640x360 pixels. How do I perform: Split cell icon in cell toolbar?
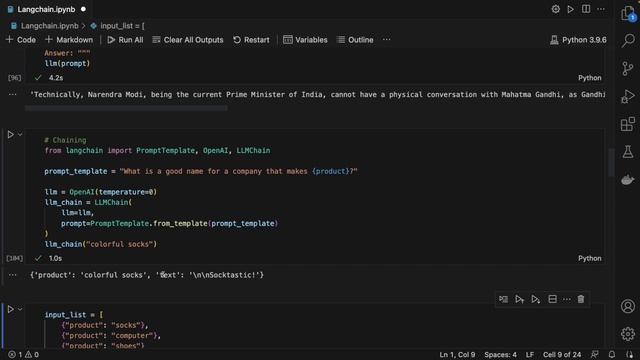pos(552,299)
